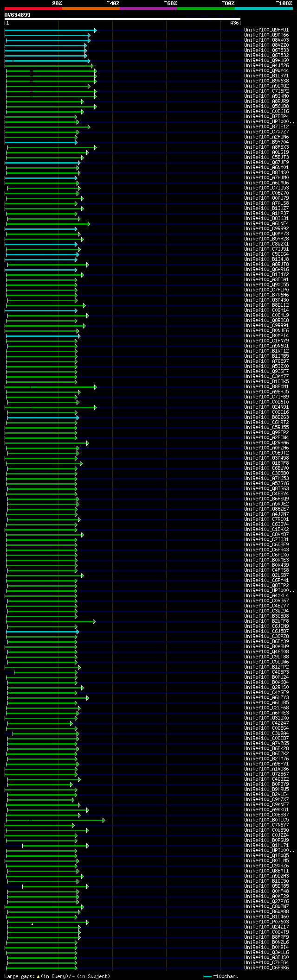Select the UniRef100_Q46508 name
Viewport: 297px width, 980px height.
266,652
